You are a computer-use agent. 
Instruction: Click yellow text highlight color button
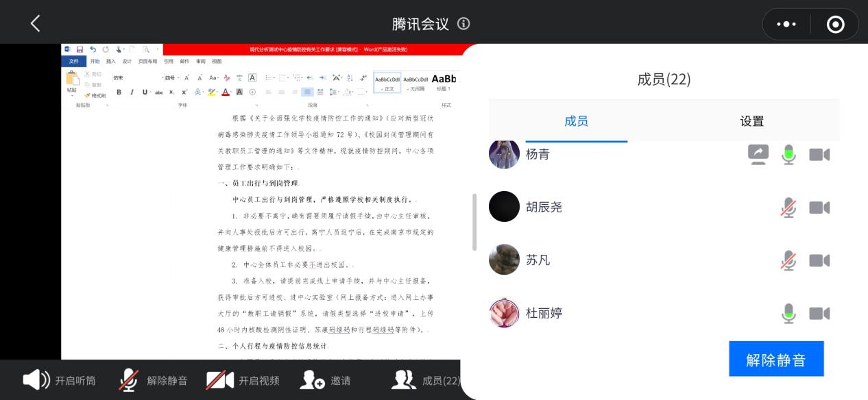tap(211, 92)
